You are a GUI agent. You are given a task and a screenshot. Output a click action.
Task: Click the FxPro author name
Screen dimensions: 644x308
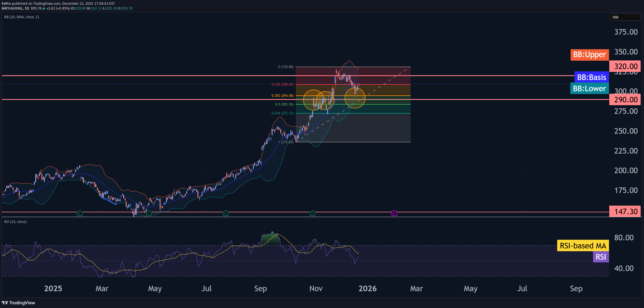(6, 4)
